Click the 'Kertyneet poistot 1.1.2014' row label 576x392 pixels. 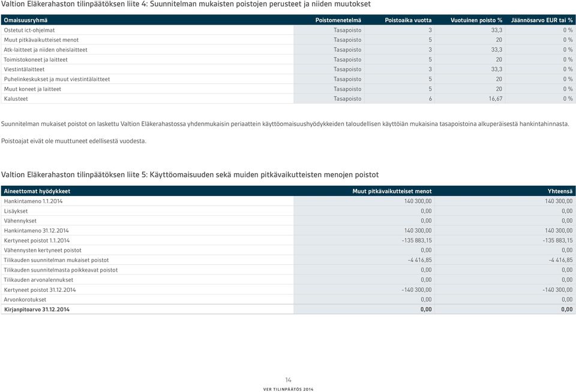pyautogui.click(x=37, y=241)
